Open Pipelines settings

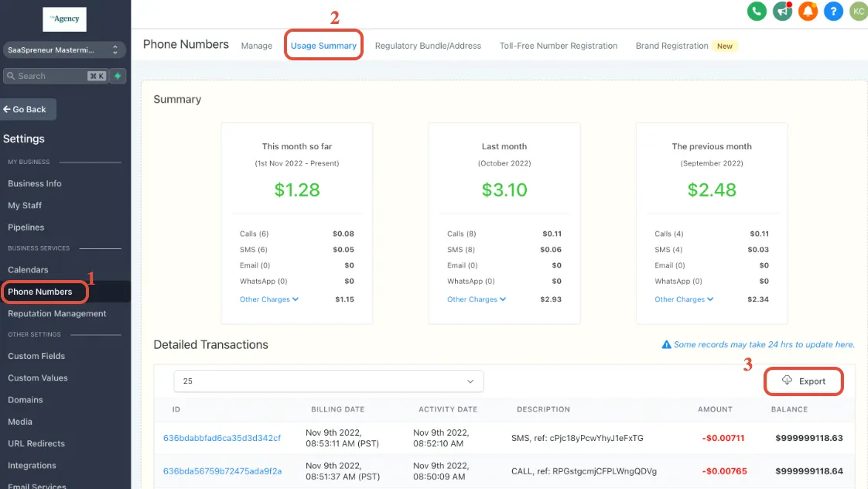click(x=26, y=227)
